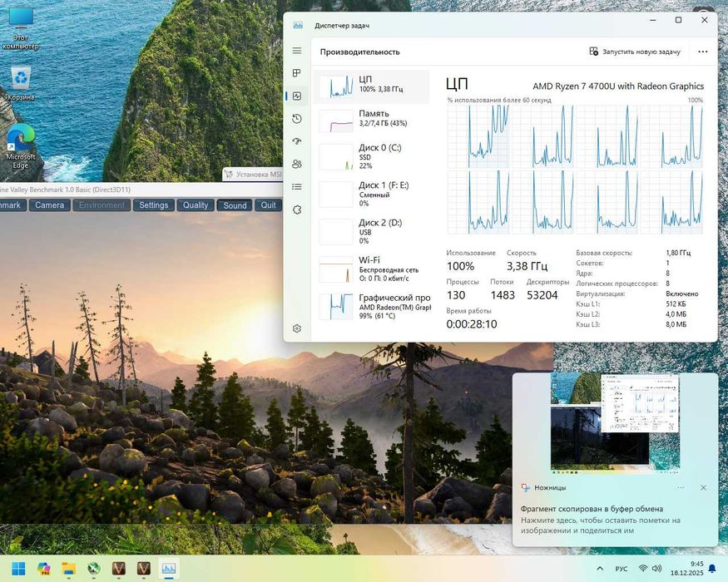Click the Wi-Fi mini graph thumbnail
Viewport: 728px width, 582px height.
coord(335,269)
